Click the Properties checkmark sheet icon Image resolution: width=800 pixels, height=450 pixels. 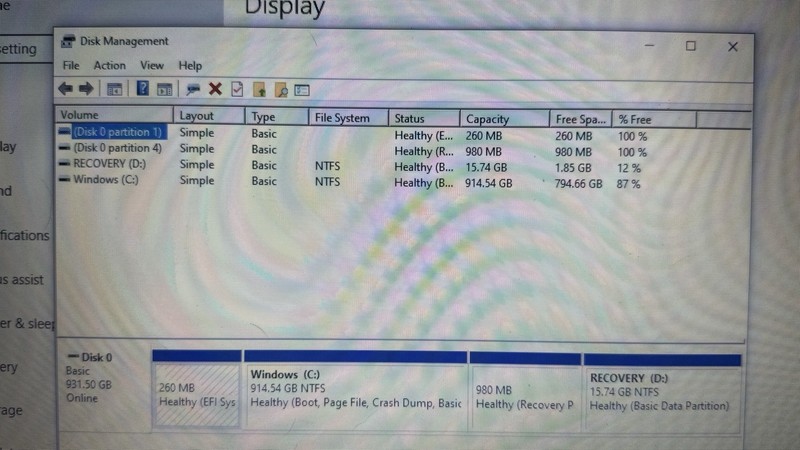237,89
